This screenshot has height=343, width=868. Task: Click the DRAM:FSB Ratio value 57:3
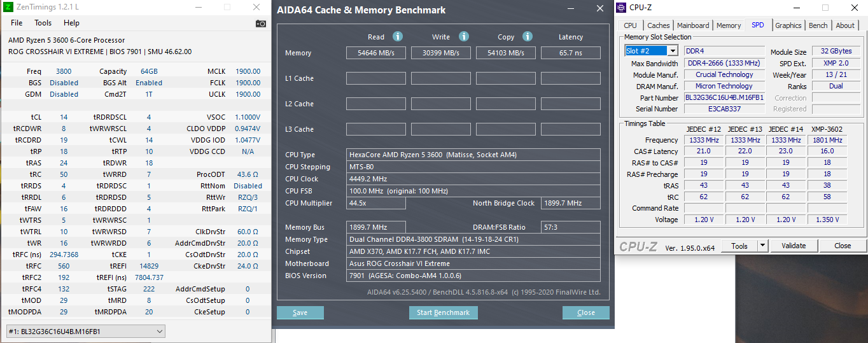click(571, 227)
